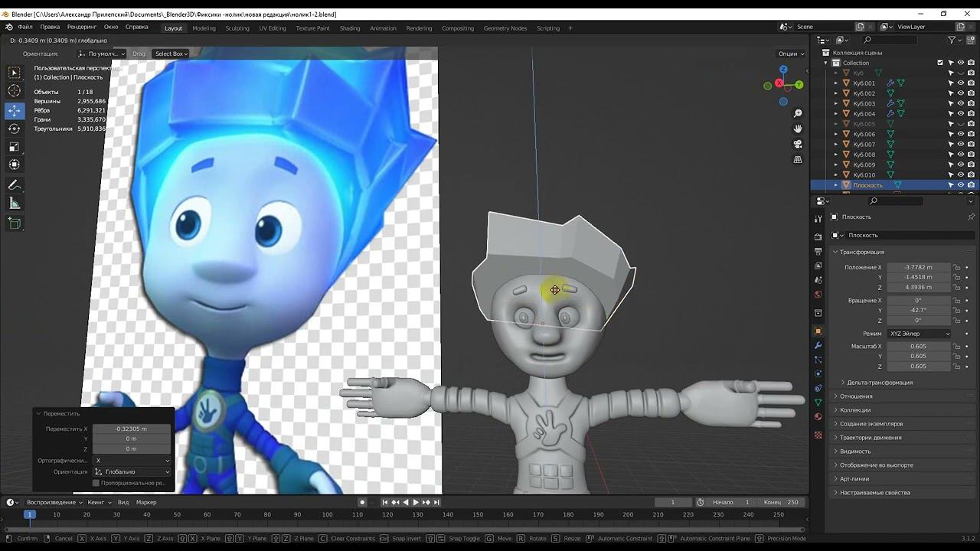Collapse the Collection tree in outliner

826,63
